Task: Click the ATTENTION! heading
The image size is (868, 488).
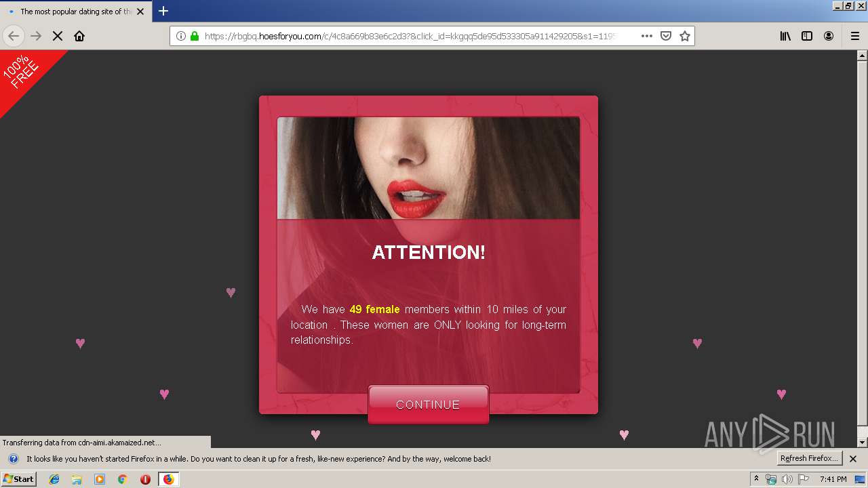Action: click(429, 252)
